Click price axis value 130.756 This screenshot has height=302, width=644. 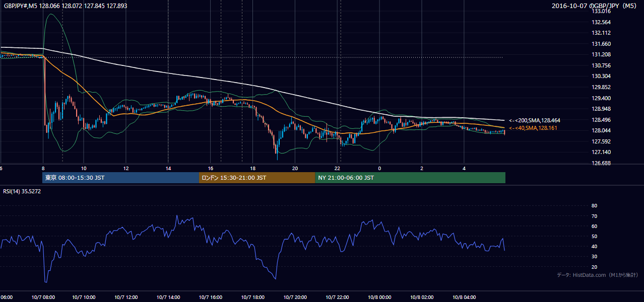click(601, 65)
